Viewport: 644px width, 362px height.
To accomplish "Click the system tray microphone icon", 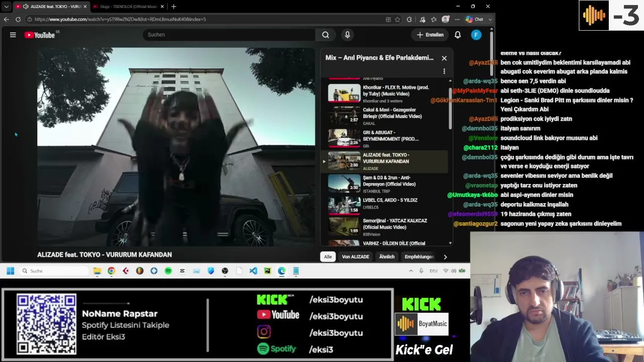I will click(421, 271).
